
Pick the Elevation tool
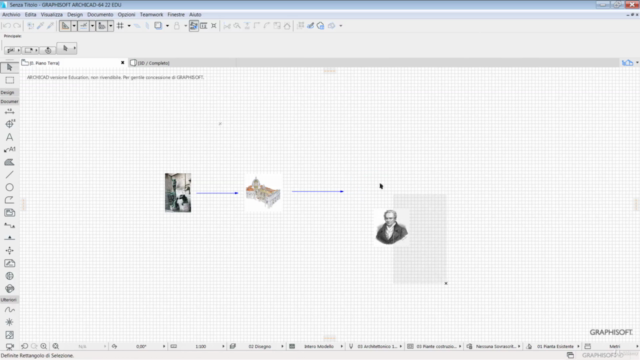9,238
